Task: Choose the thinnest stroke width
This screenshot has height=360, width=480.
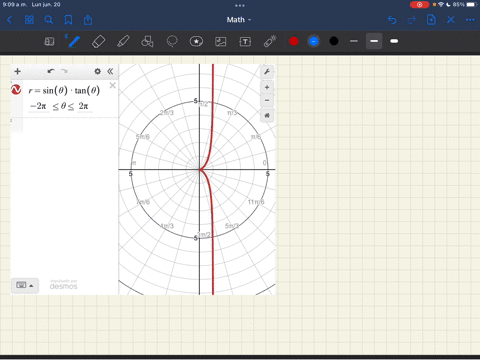Action: pos(354,41)
